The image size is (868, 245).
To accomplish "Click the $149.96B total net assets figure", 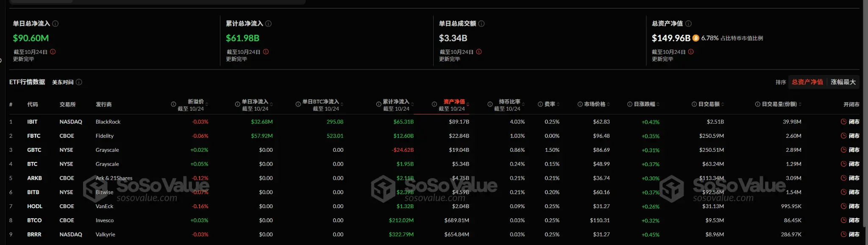I will pyautogui.click(x=671, y=38).
